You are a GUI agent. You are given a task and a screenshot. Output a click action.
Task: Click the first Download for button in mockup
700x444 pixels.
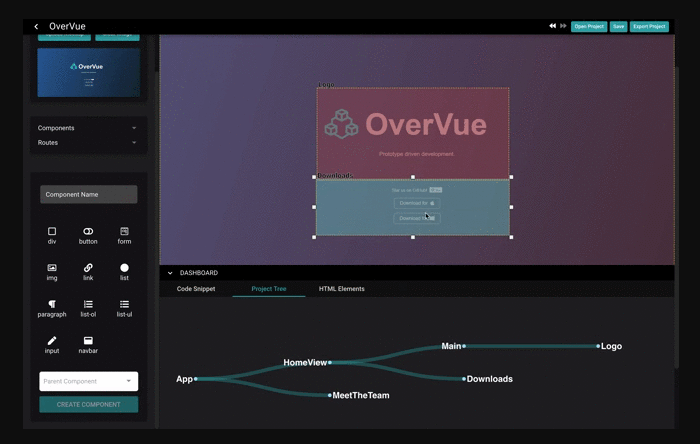pos(417,203)
